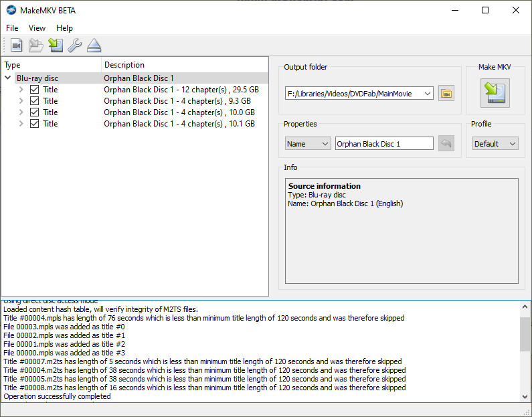The width and height of the screenshot is (532, 417).
Task: Click the Backup disc toolbar icon
Action: pos(56,45)
